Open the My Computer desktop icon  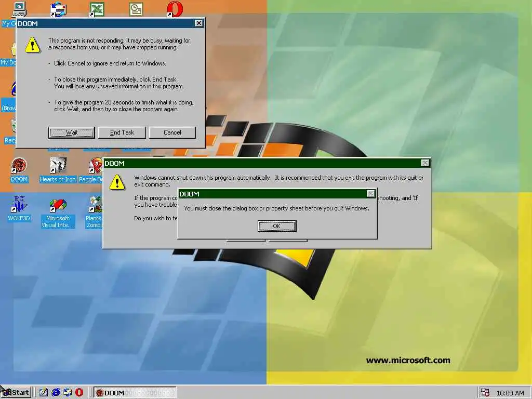click(19, 9)
